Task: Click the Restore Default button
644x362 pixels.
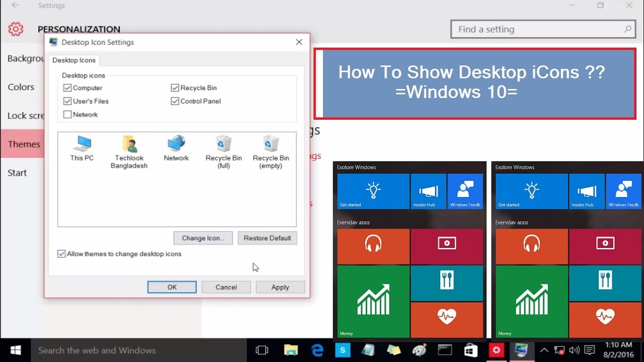Action: pyautogui.click(x=267, y=238)
